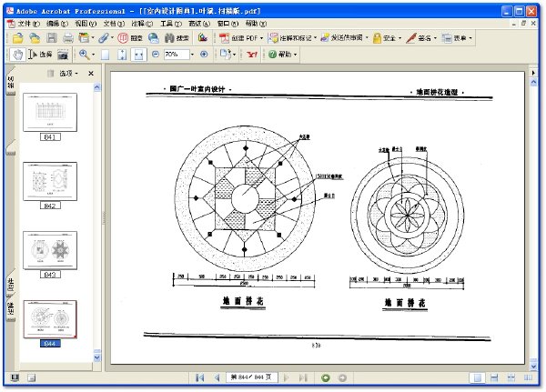Click the colorful PDF optimizer icon
The height and width of the screenshot is (392, 546).
click(203, 37)
